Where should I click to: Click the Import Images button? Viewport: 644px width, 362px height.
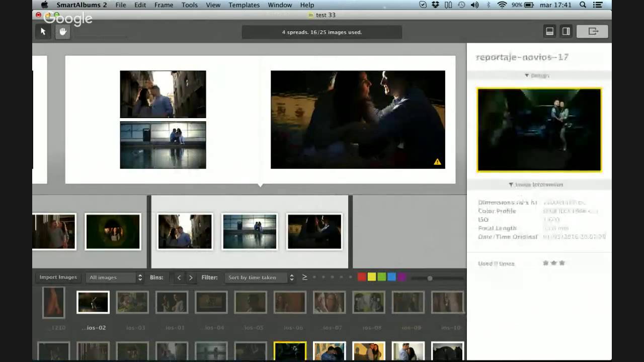click(x=58, y=277)
